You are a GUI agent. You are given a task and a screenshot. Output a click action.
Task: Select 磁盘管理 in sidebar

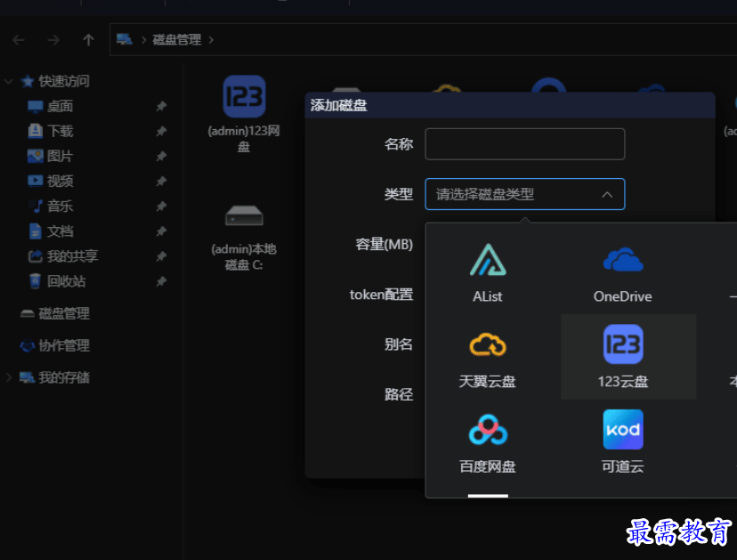point(64,313)
